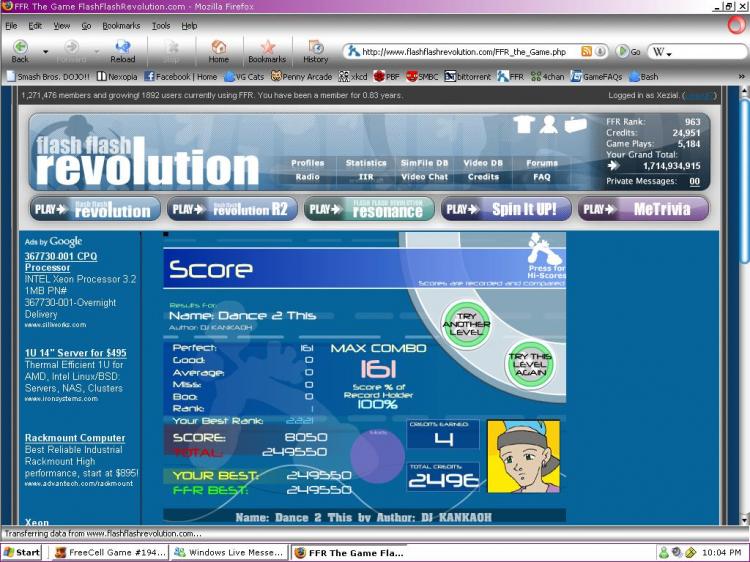Click the RSS feed icon in the address bar

586,51
